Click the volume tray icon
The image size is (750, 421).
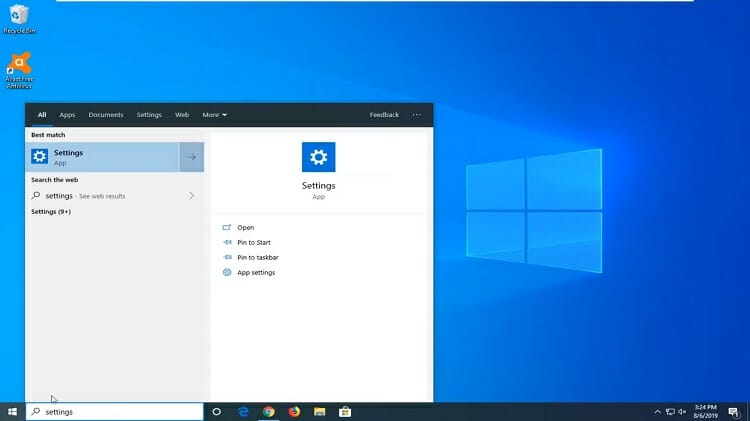[x=682, y=412]
